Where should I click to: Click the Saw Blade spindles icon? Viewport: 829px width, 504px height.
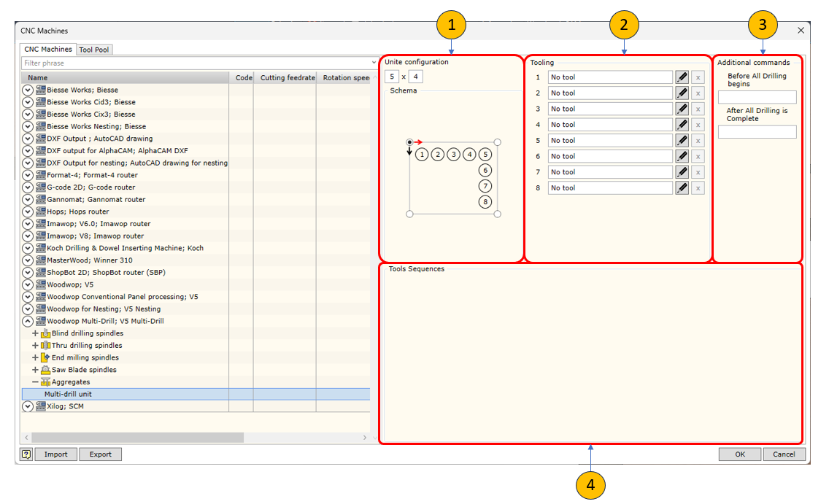(x=45, y=370)
